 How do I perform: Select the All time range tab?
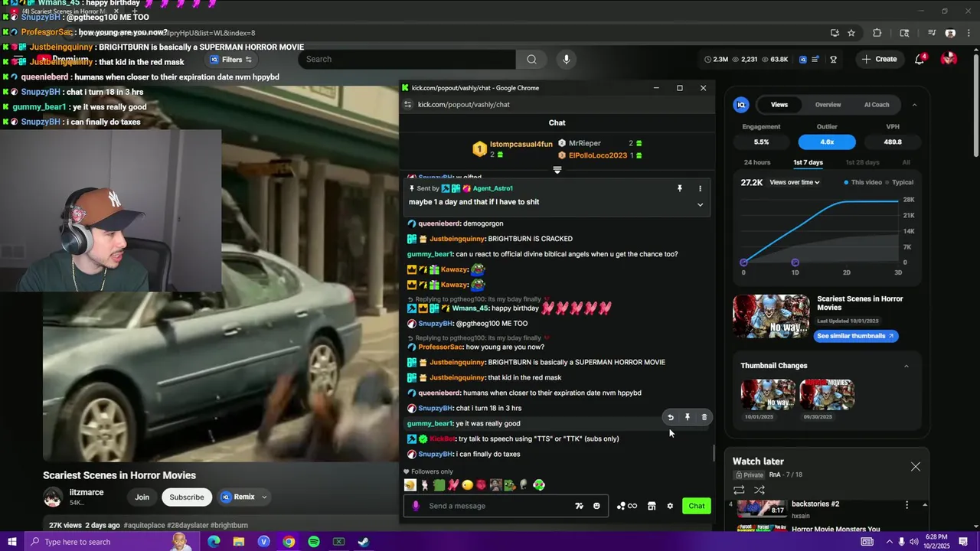pyautogui.click(x=906, y=162)
